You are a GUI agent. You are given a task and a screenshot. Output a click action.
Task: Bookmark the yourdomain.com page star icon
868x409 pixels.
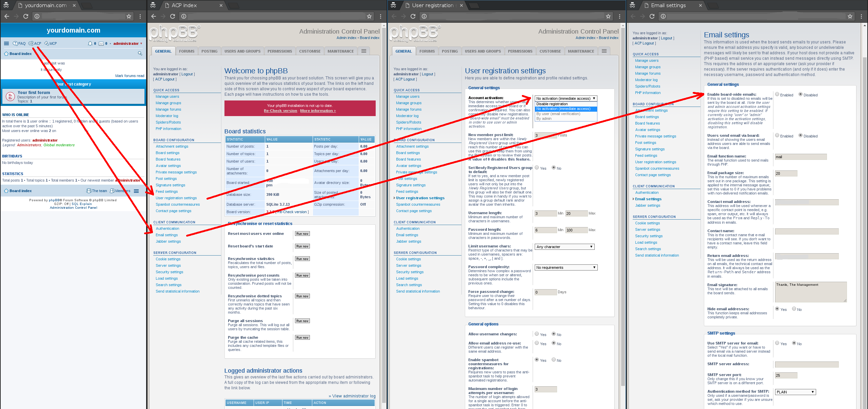(x=129, y=16)
